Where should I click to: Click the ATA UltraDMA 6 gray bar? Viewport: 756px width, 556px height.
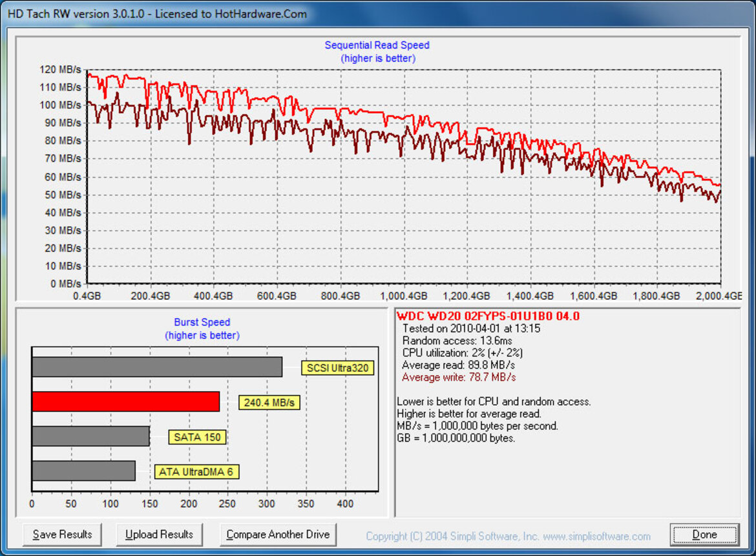tap(83, 471)
